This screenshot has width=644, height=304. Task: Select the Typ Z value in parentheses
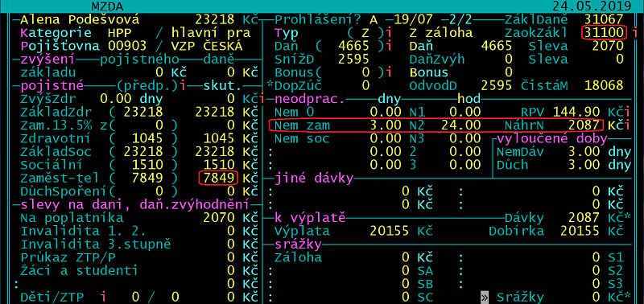tap(365, 33)
